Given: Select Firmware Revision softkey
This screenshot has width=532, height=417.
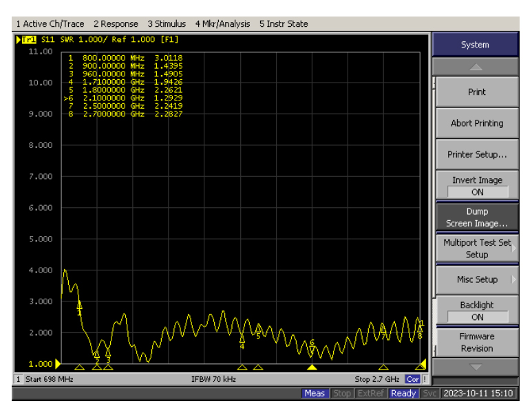Looking at the screenshot, I should click(476, 342).
